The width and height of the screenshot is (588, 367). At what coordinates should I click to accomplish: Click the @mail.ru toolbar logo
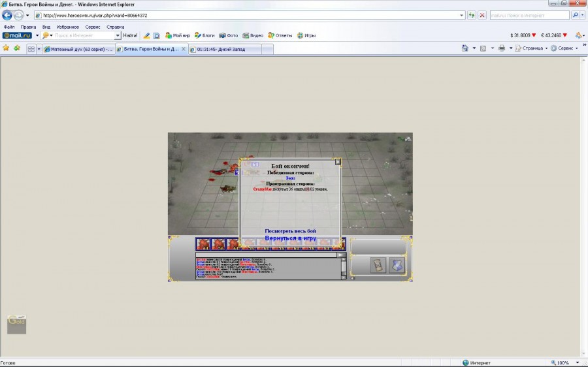pyautogui.click(x=17, y=35)
